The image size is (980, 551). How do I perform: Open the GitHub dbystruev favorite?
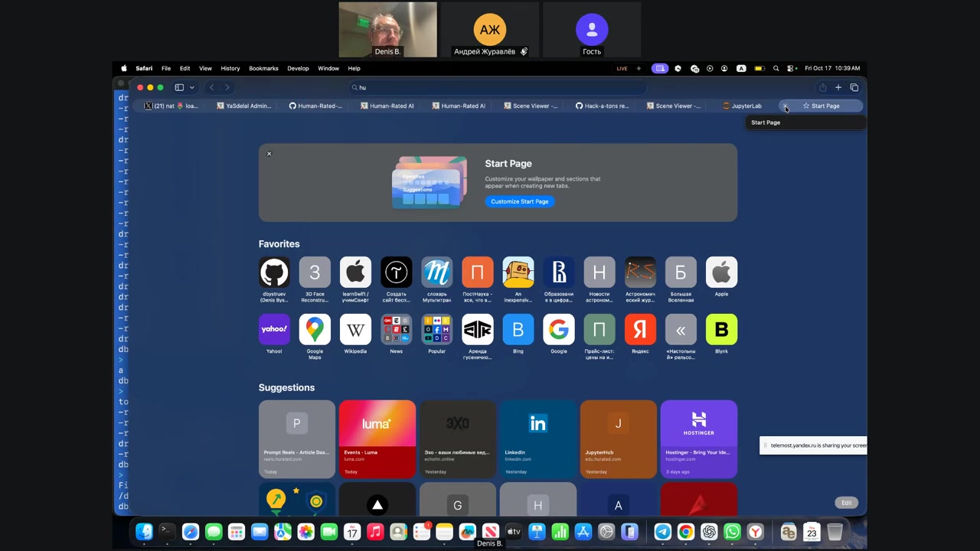click(274, 272)
